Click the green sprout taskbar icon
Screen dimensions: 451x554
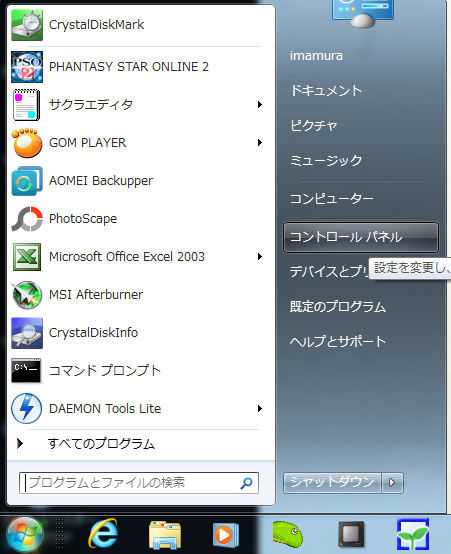point(413,534)
